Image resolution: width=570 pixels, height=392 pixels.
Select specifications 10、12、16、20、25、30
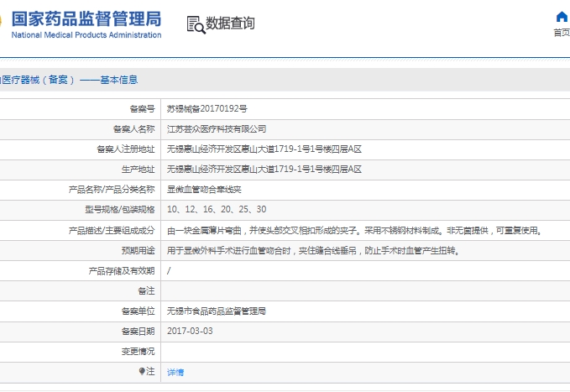coord(217,209)
